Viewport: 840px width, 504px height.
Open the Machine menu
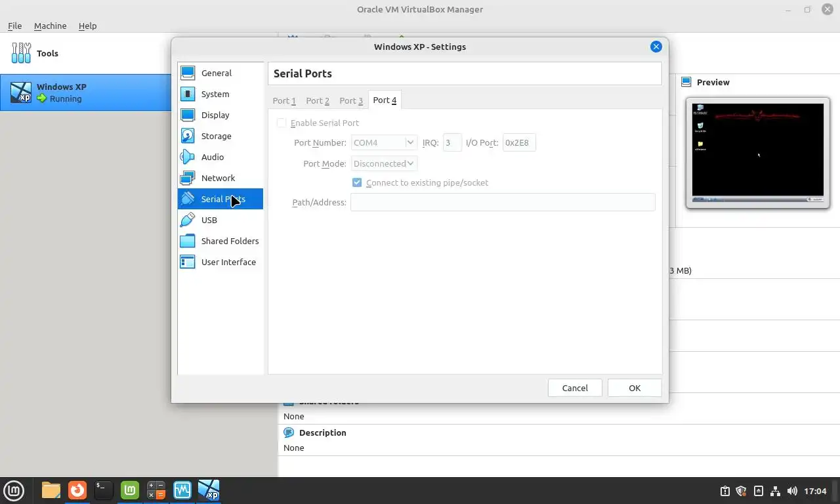[x=50, y=26]
